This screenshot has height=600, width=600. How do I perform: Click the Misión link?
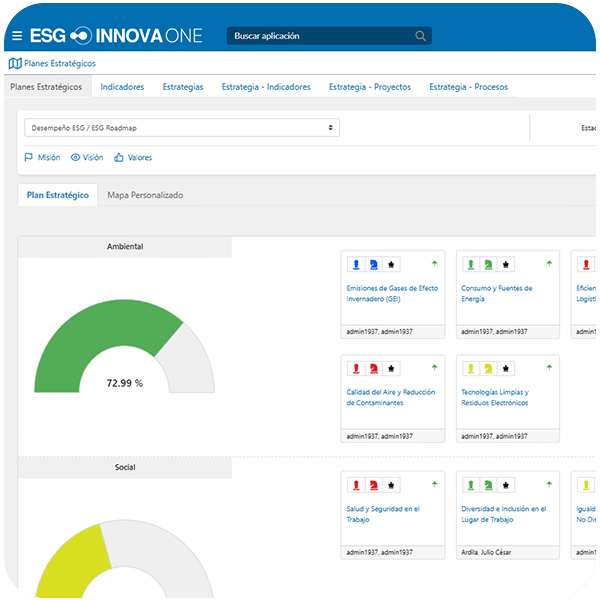(x=49, y=157)
